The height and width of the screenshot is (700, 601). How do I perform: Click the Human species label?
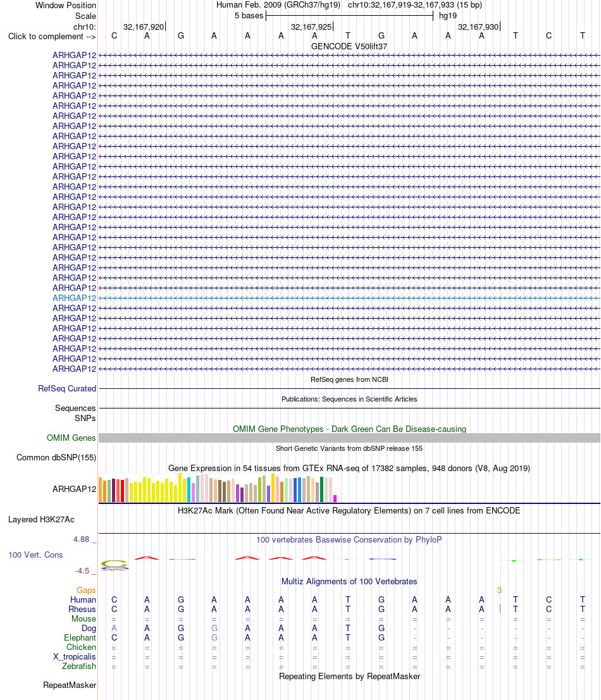[83, 600]
